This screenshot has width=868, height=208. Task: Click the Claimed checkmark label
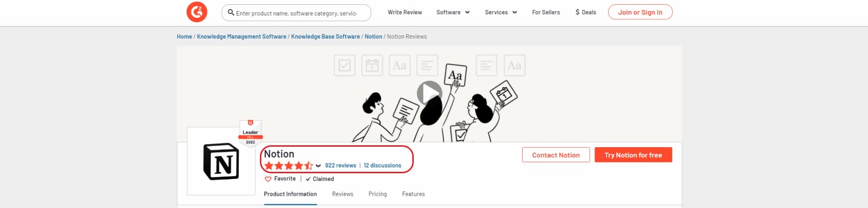320,179
